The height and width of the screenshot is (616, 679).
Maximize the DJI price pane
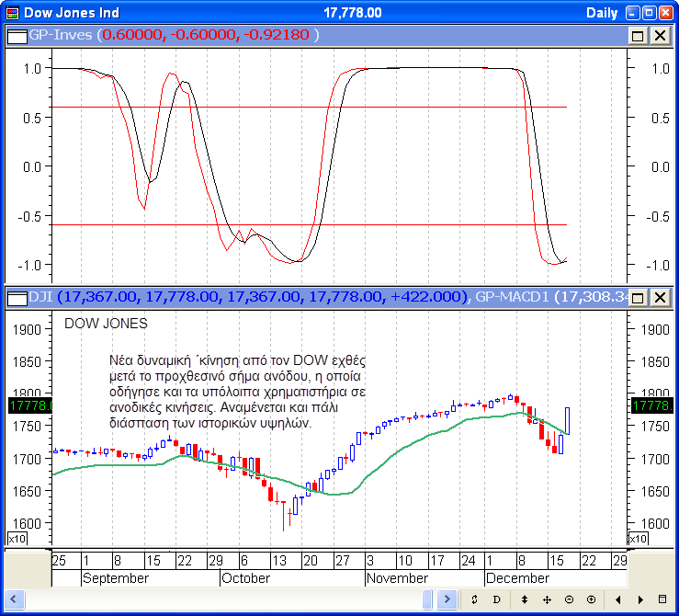pos(639,297)
